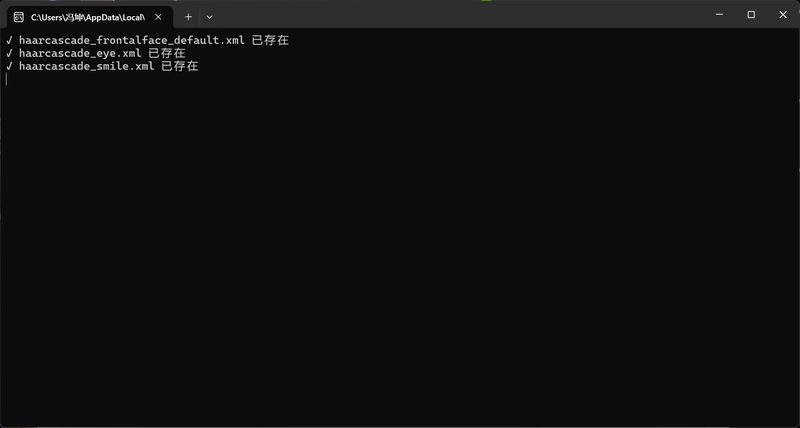Select the C:\Users\冯坤\AppData\Local tab title
Viewport: 800px width, 428px height.
point(88,17)
